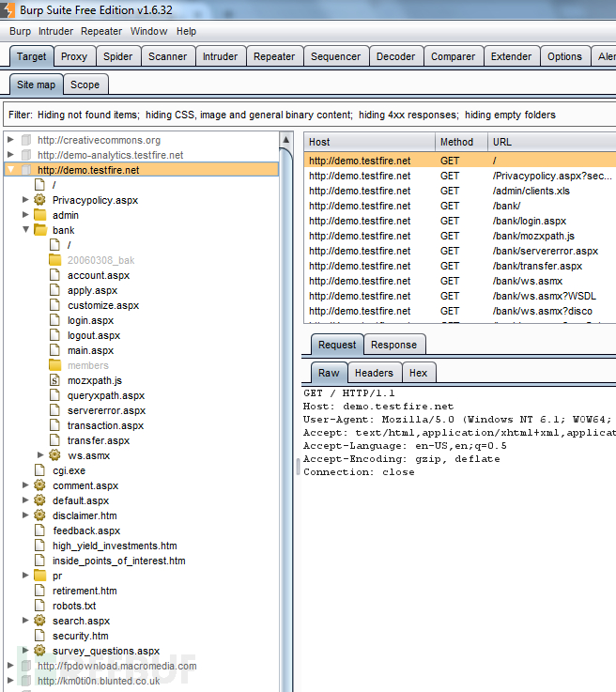Click the greyed members folder icon
Viewport: 616px width, 692px height.
point(55,365)
